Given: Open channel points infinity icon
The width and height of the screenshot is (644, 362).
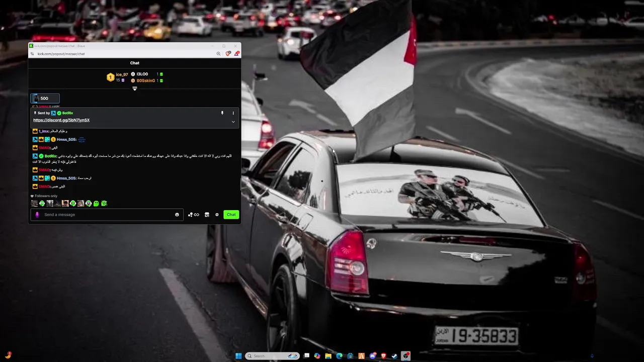Looking at the screenshot, I should (194, 215).
